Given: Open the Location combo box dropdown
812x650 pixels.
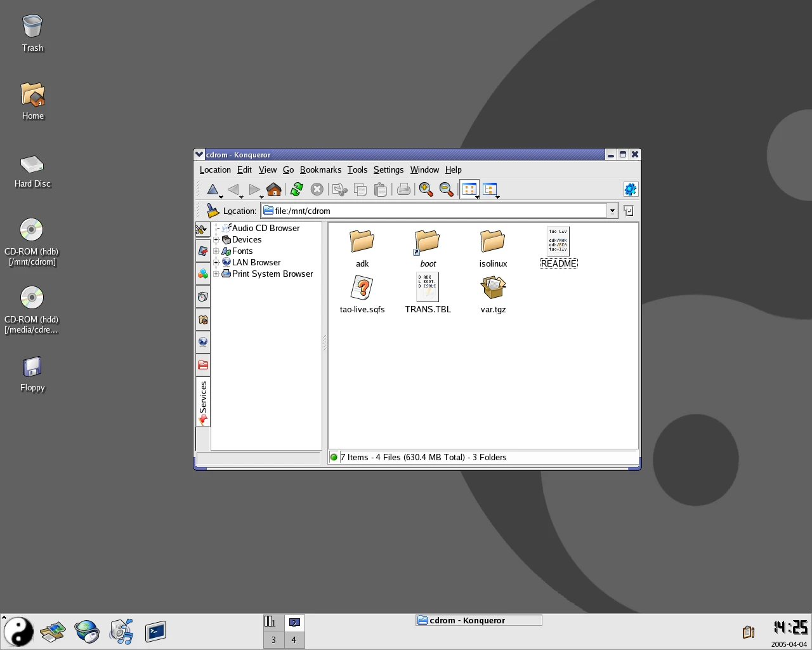Looking at the screenshot, I should click(612, 211).
